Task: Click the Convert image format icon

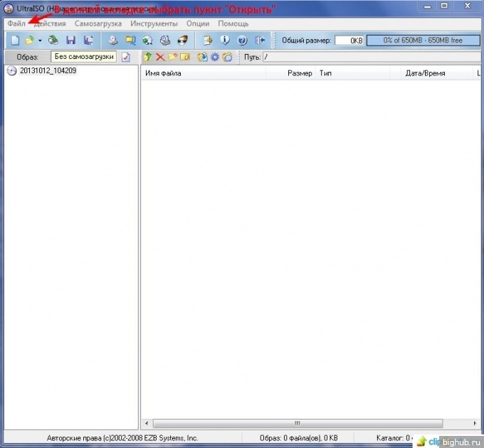Action: coord(130,41)
